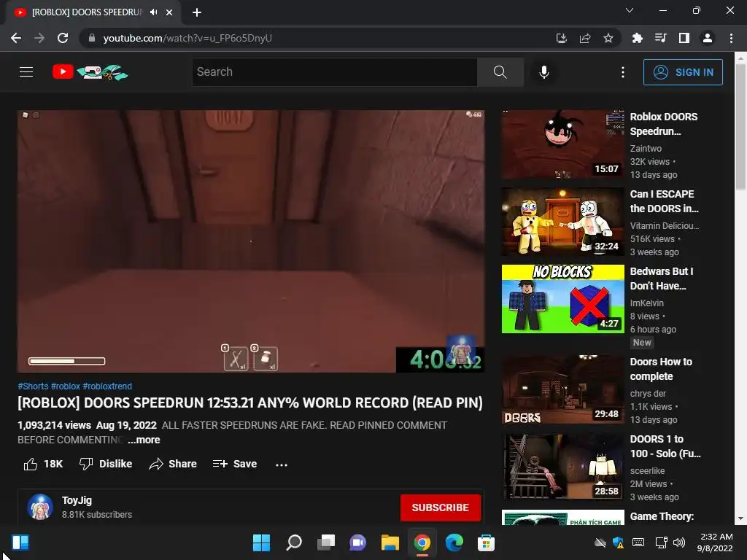747x560 pixels.
Task: Open a new browser tab
Action: [x=197, y=12]
